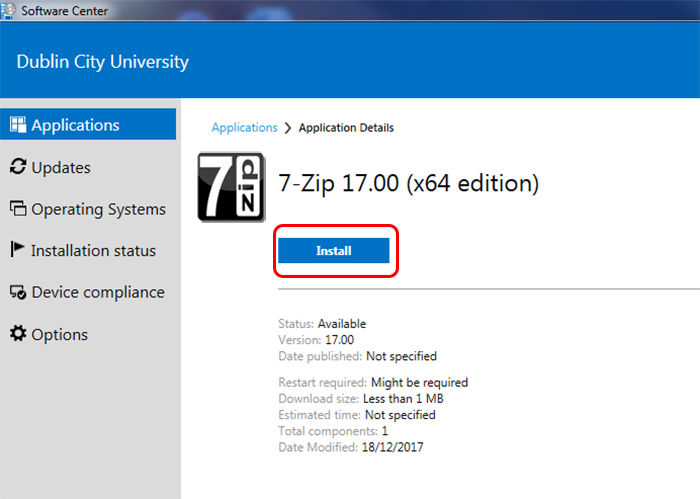View the Device compliance page
The image size is (700, 499).
(x=88, y=292)
